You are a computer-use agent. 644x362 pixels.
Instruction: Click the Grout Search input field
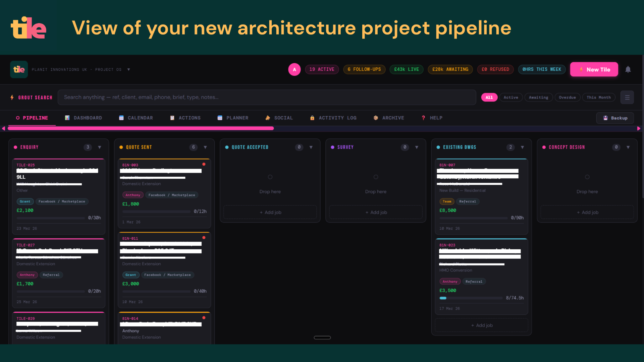tap(267, 97)
